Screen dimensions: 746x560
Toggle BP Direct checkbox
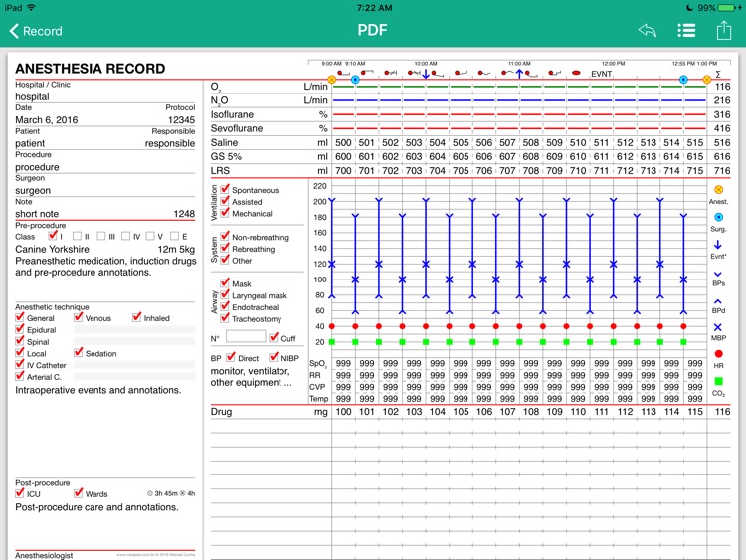click(231, 357)
